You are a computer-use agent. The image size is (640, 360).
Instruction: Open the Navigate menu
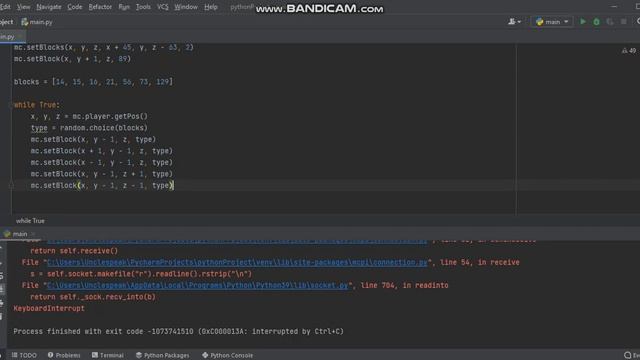(49, 7)
